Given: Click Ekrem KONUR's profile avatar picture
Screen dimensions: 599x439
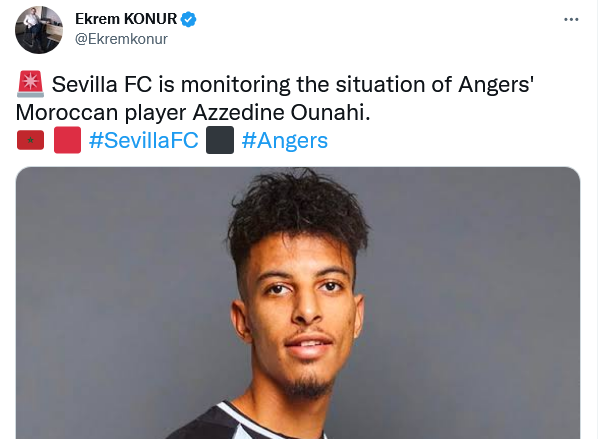Looking at the screenshot, I should click(39, 30).
